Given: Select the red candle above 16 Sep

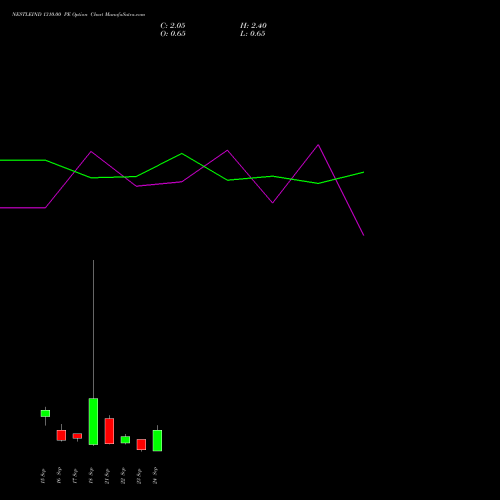Looking at the screenshot, I should coord(61,435).
